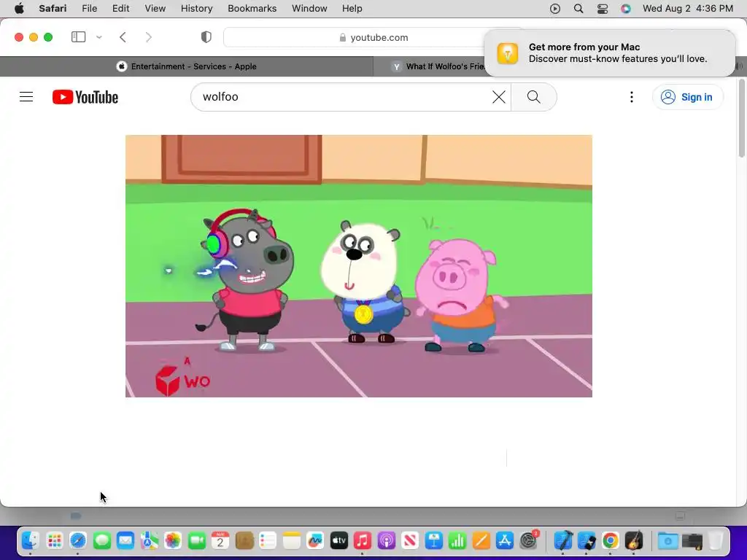Viewport: 747px width, 560px height.
Task: Open System Settings from the Dock
Action: (x=529, y=540)
